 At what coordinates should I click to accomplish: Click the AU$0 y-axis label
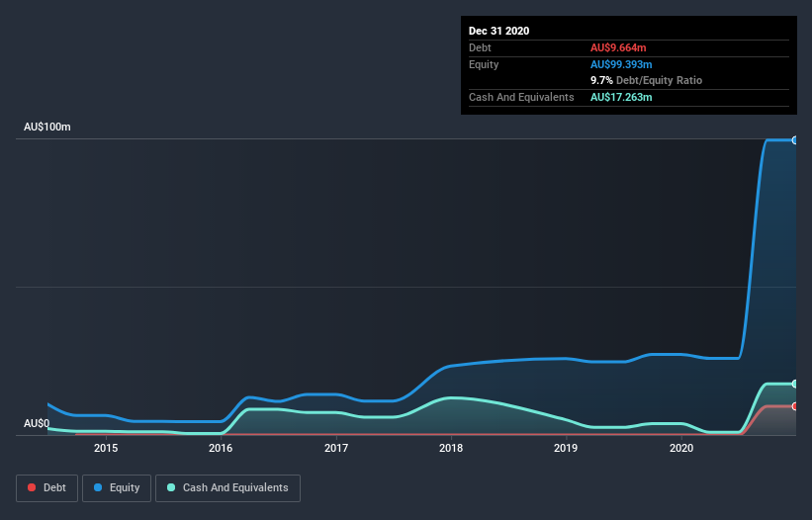click(37, 423)
